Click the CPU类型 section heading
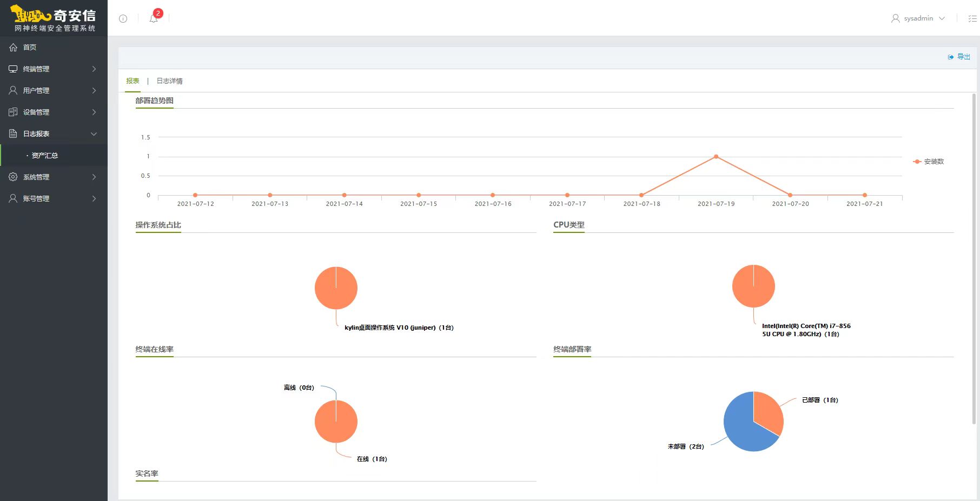Screen dimensions: 980x501 569,225
